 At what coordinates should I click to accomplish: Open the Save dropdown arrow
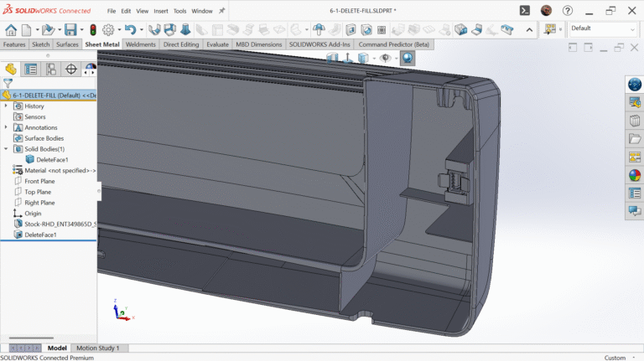[81, 29]
